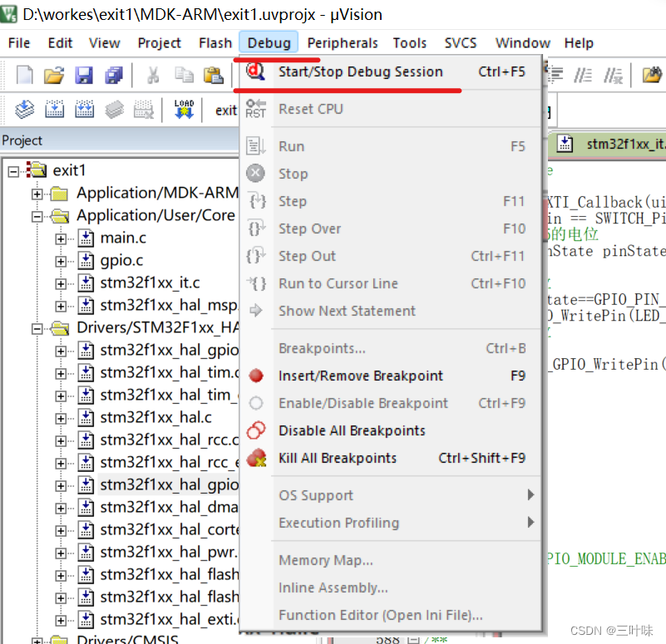Image resolution: width=666 pixels, height=644 pixels.
Task: Select stm32f1xx_hal_msp file in tree
Action: (169, 305)
